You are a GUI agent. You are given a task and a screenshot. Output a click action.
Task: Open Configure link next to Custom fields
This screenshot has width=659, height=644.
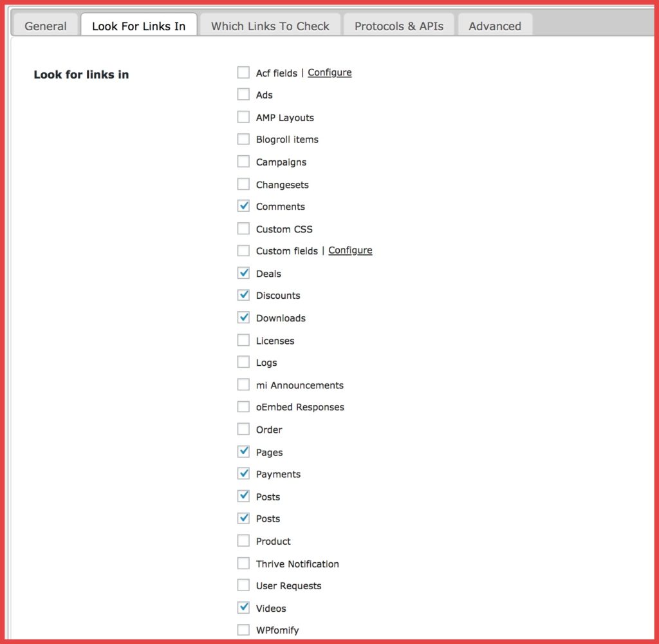[350, 251]
